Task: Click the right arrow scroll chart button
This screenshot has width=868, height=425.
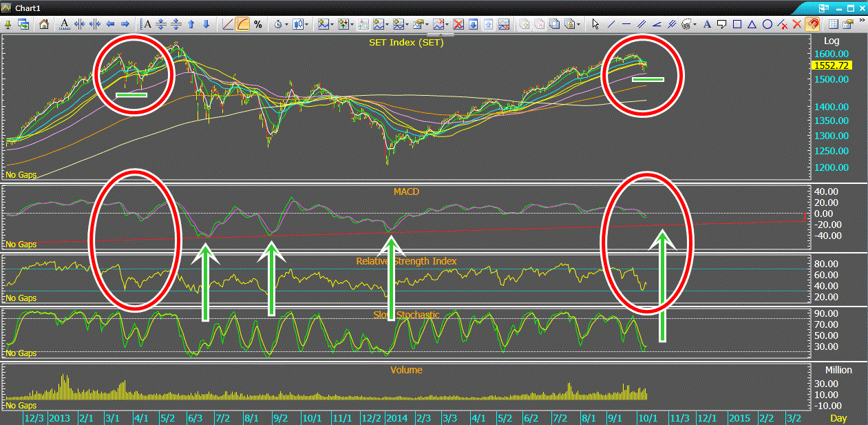Action: (125, 24)
